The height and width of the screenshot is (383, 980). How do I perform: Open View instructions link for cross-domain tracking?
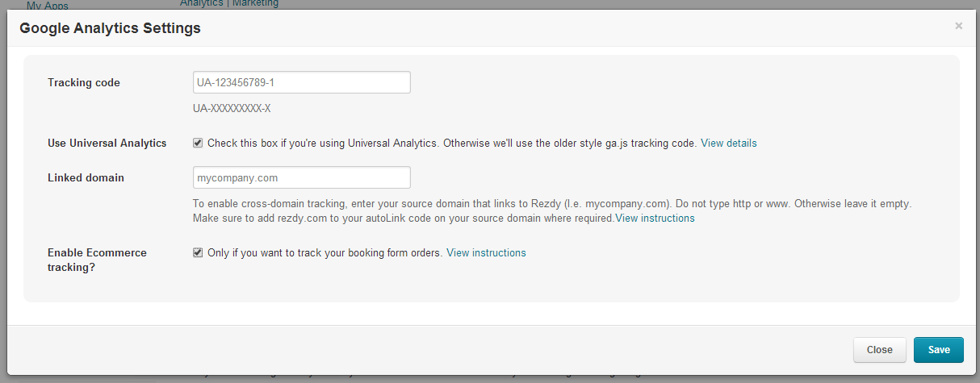[x=655, y=218]
